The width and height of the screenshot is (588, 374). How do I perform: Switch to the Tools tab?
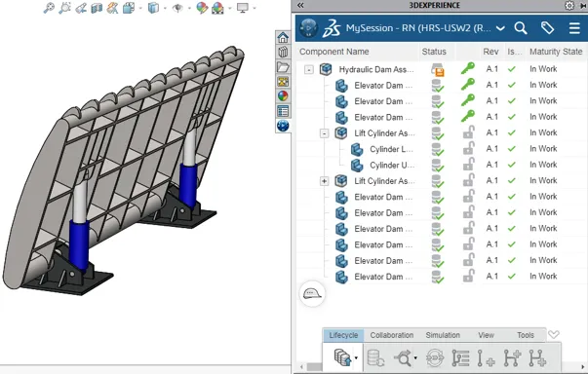(x=526, y=335)
